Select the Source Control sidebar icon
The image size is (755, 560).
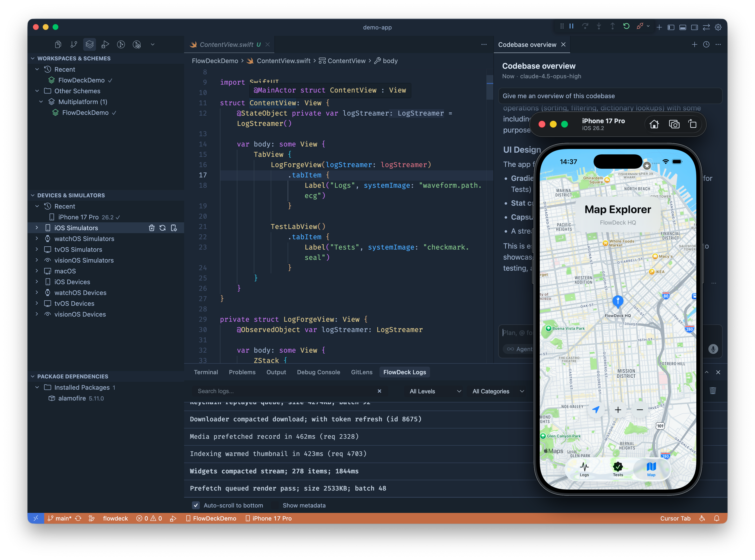point(74,44)
